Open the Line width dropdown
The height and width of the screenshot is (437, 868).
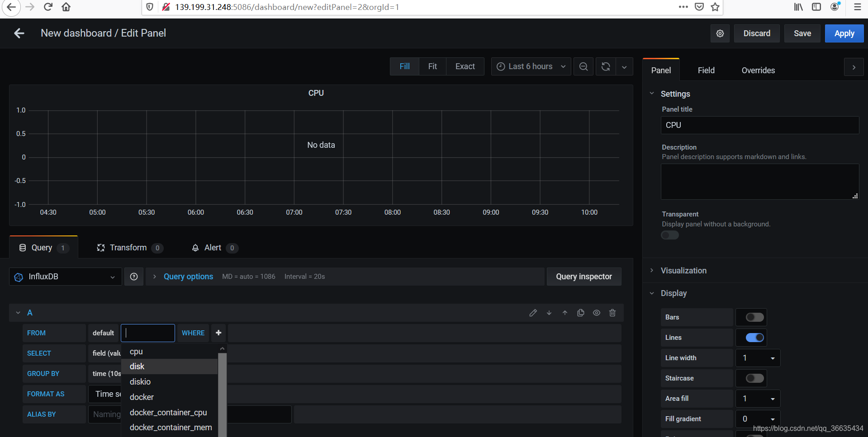pyautogui.click(x=758, y=358)
